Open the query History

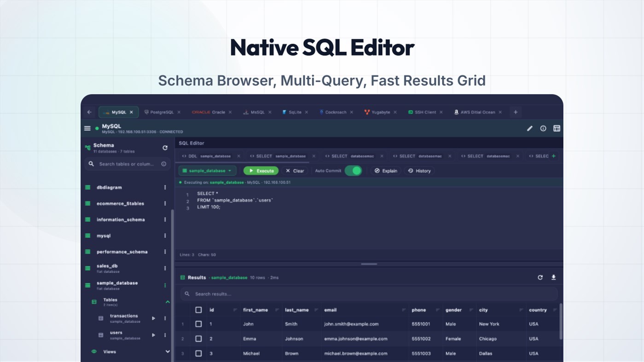(x=419, y=171)
